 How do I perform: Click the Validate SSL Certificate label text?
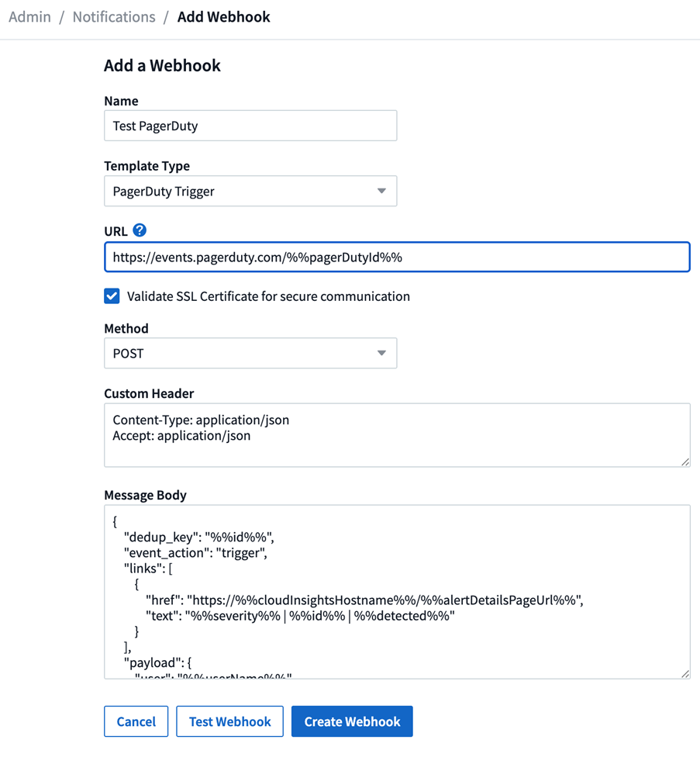click(x=268, y=296)
